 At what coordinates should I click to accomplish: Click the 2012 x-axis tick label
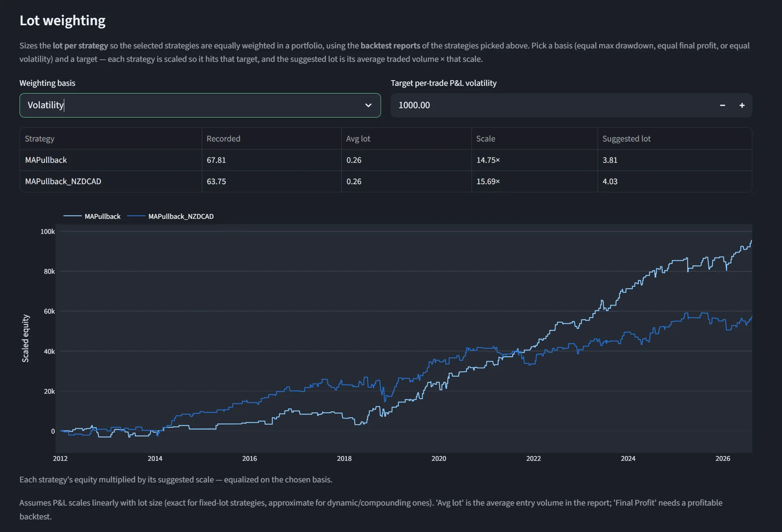[x=60, y=458]
